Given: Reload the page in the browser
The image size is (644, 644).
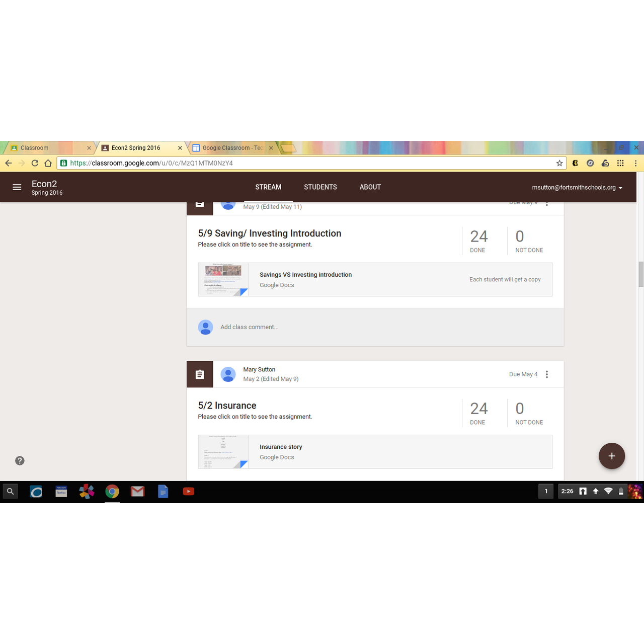Looking at the screenshot, I should coord(35,163).
